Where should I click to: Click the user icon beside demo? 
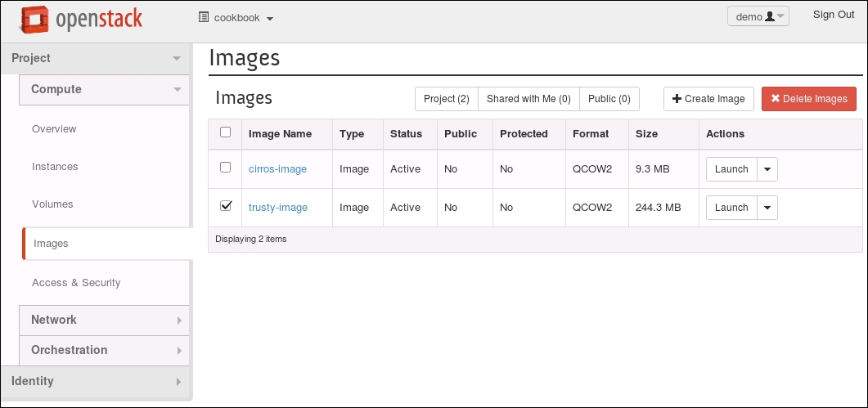click(769, 17)
